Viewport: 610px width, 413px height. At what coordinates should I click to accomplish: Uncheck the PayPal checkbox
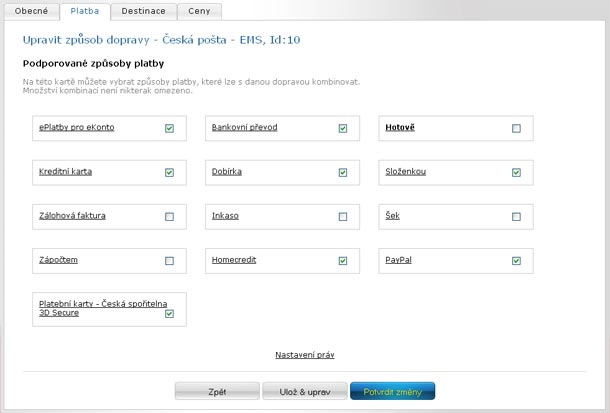pyautogui.click(x=516, y=261)
